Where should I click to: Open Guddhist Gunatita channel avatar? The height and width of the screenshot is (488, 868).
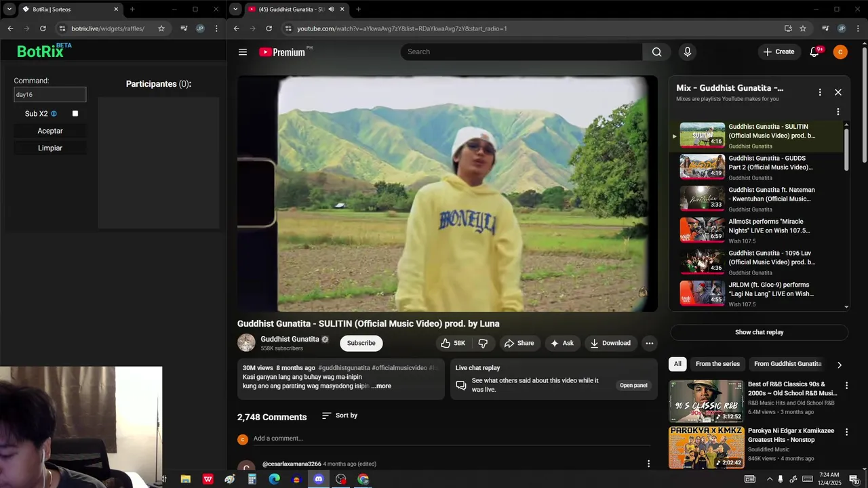(x=246, y=343)
